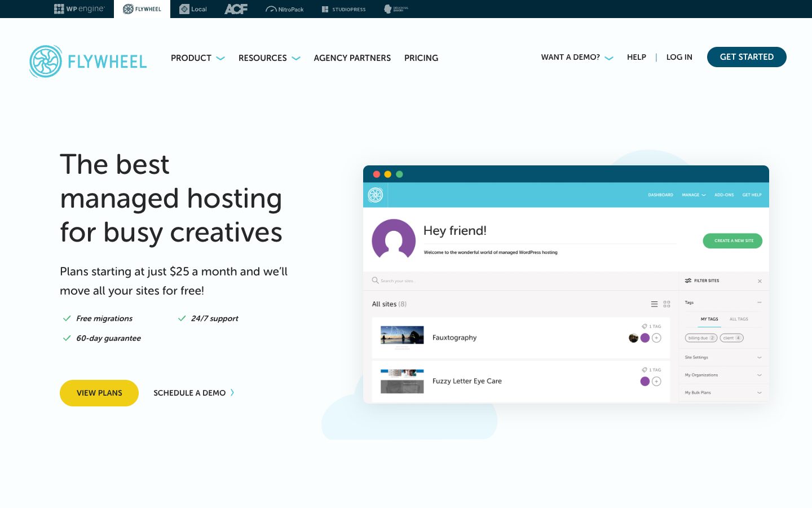Go to the ACF brand link
Image resolution: width=812 pixels, height=508 pixels.
tap(236, 9)
